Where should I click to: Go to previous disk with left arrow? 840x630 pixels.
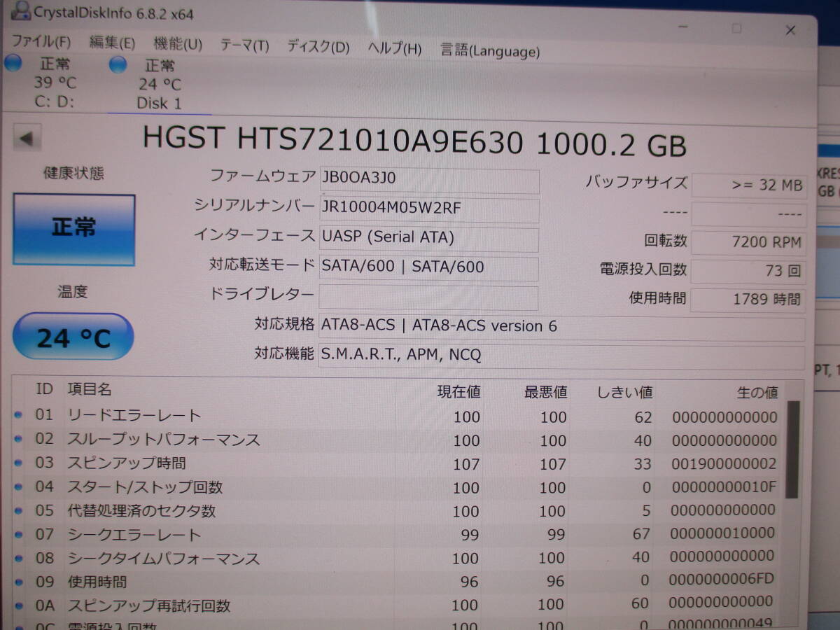(27, 138)
